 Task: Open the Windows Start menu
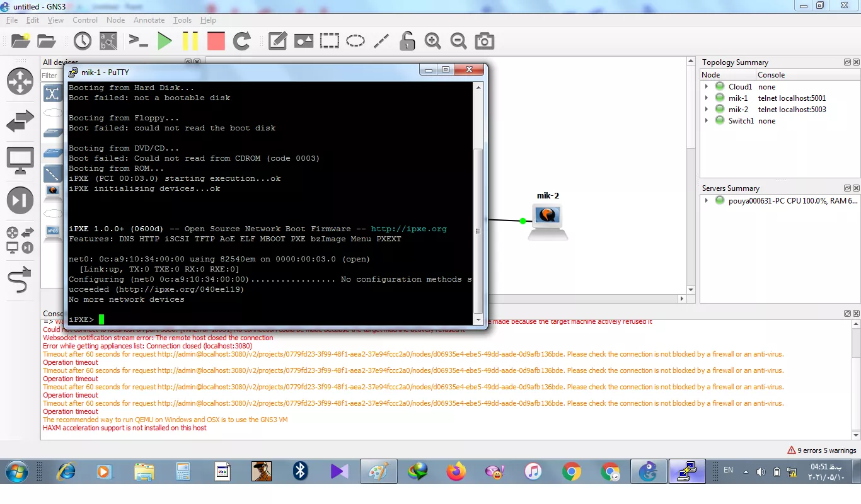click(17, 472)
